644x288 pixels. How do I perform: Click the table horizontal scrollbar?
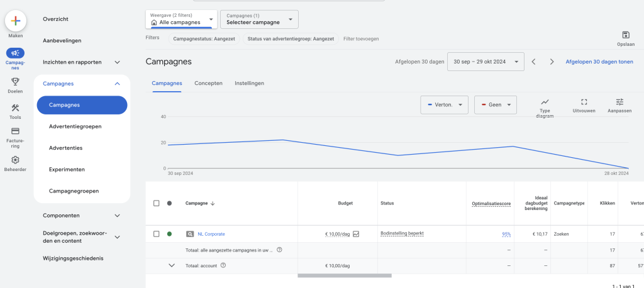345,275
